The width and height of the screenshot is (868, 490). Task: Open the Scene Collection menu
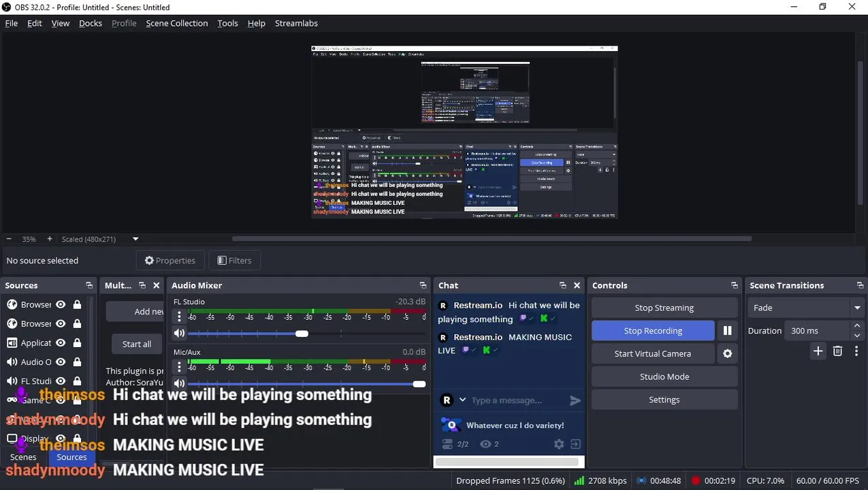click(177, 23)
